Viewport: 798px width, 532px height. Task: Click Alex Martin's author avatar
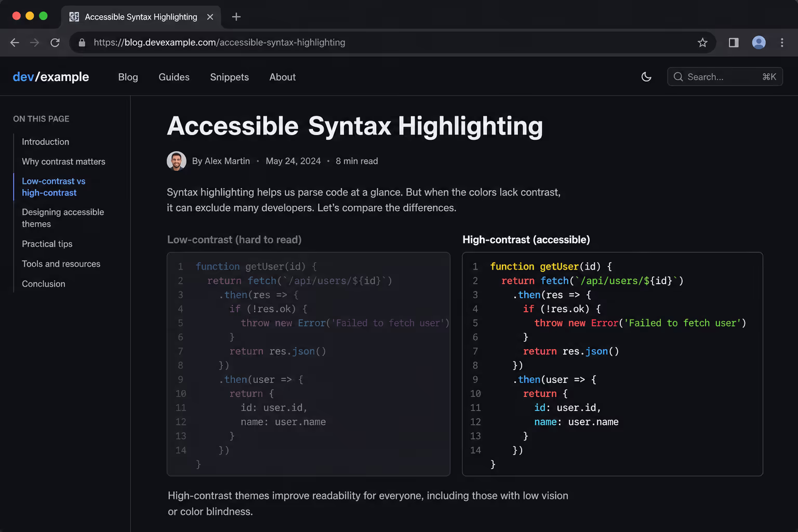177,161
